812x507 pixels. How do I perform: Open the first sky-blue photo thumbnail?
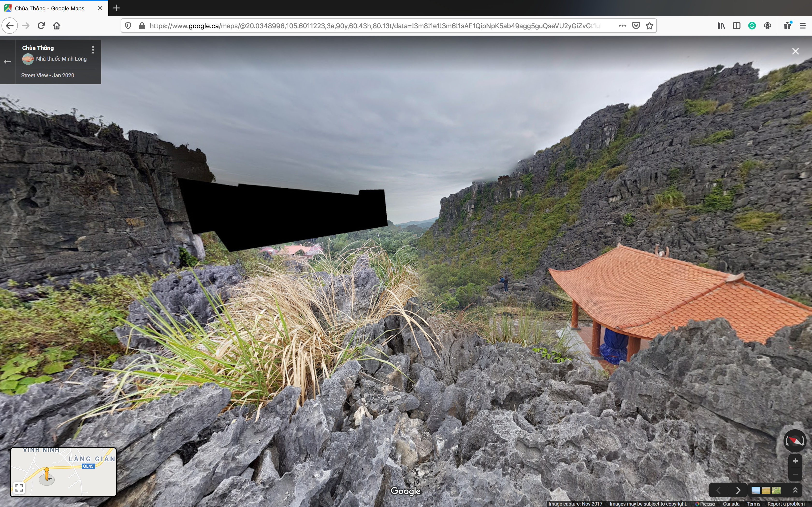tap(756, 490)
